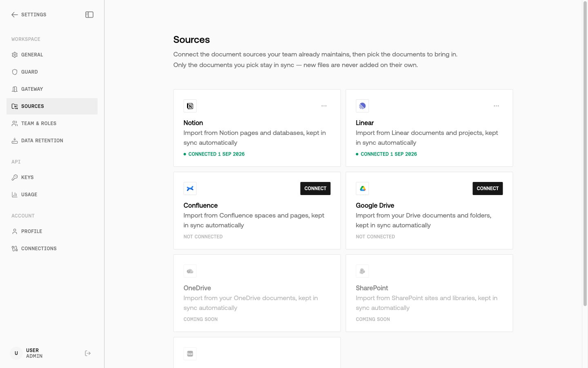Click the Connections icon in sidebar
588x368 pixels.
(x=15, y=249)
